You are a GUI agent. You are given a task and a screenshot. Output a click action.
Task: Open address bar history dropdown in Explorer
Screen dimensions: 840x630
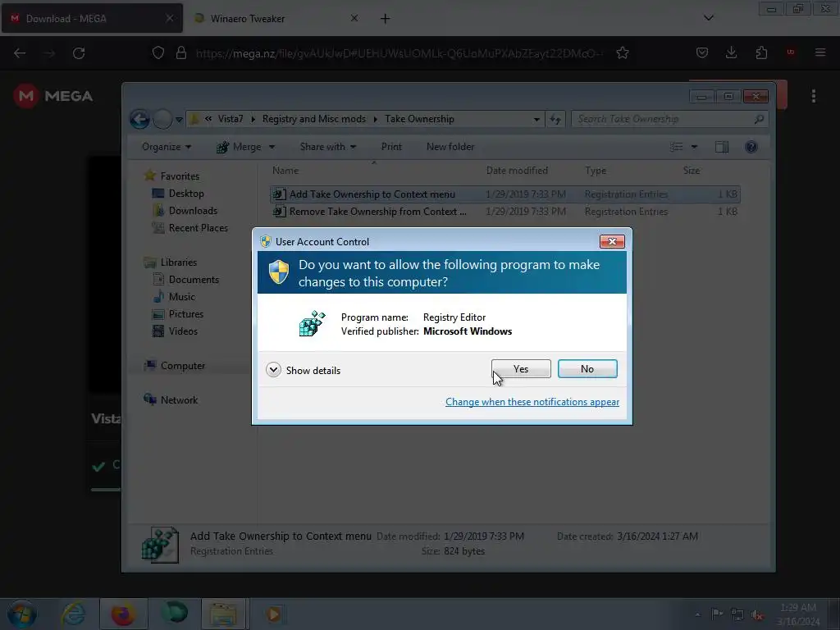click(x=536, y=120)
